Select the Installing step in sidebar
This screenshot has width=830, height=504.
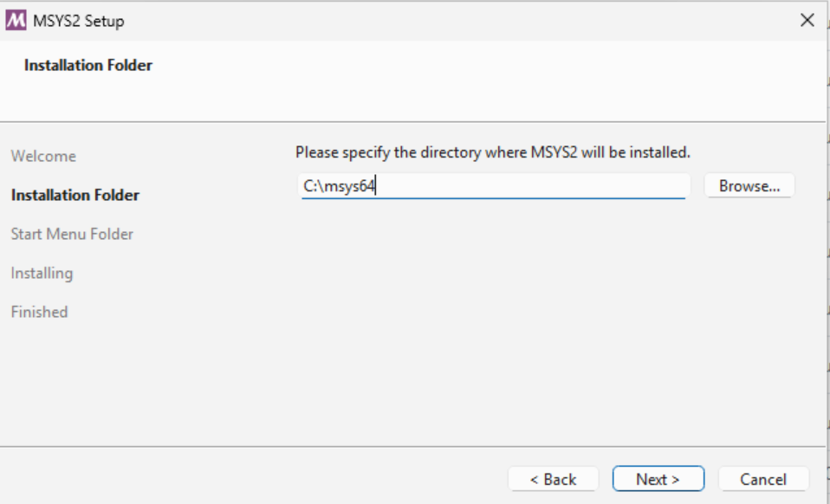(x=42, y=274)
